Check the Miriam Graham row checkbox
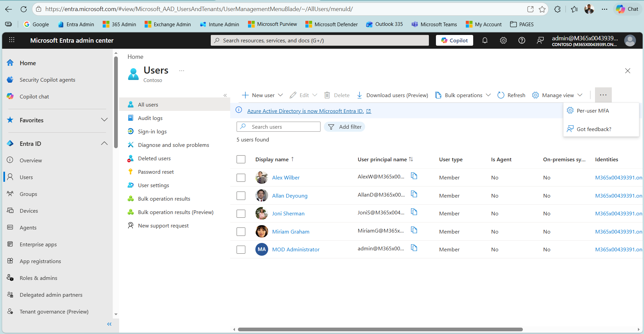644x334 pixels. point(241,232)
